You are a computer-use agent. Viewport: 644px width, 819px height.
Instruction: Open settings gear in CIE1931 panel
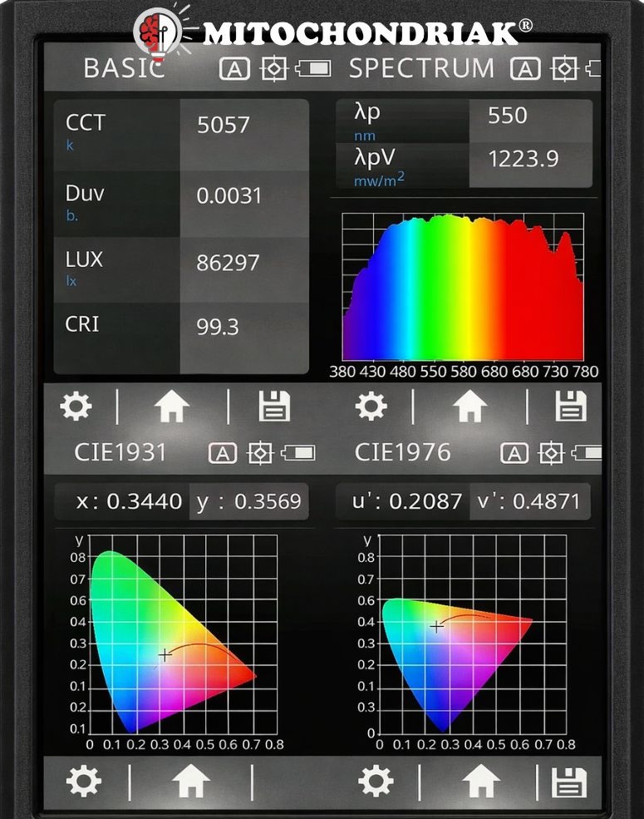[83, 781]
